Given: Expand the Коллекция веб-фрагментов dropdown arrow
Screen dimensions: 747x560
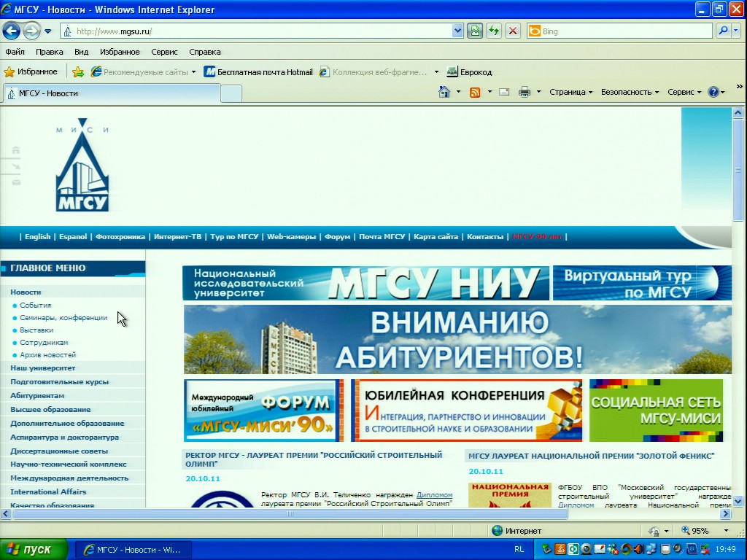Looking at the screenshot, I should coord(436,72).
